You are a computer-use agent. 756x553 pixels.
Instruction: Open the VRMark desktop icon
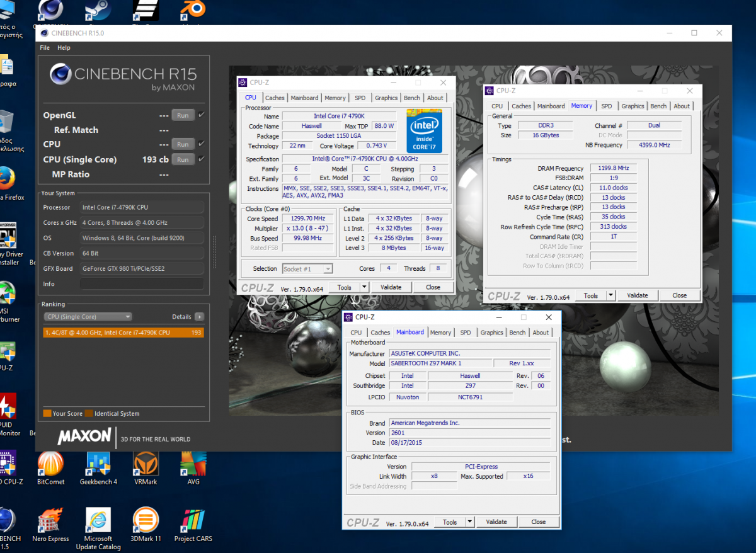(146, 469)
